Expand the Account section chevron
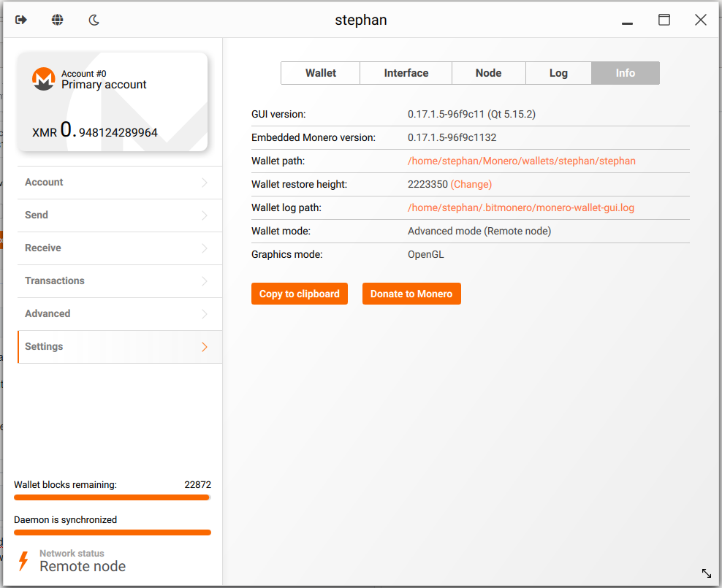This screenshot has width=722, height=588. 205,182
